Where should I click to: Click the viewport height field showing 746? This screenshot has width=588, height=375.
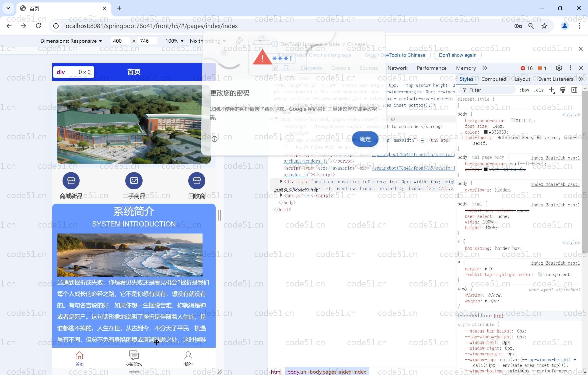coord(147,41)
